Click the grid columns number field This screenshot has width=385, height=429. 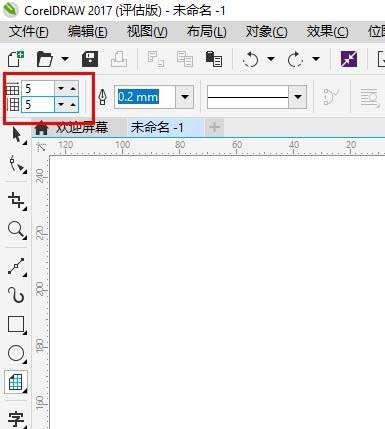(x=38, y=89)
